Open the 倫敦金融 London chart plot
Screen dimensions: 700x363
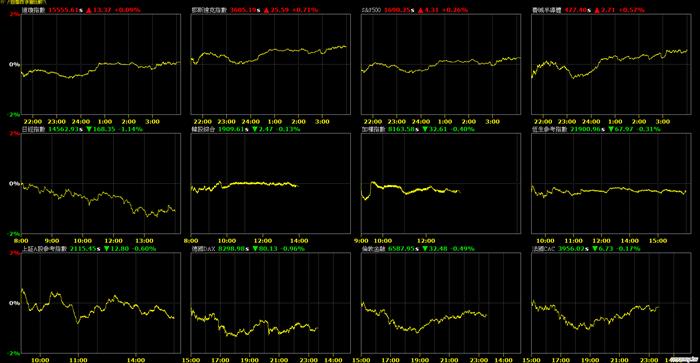pyautogui.click(x=441, y=303)
